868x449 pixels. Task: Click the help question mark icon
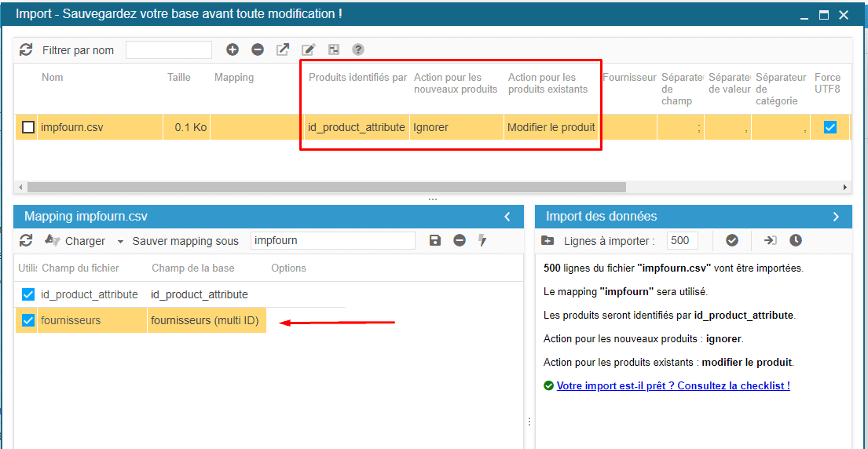click(x=358, y=49)
